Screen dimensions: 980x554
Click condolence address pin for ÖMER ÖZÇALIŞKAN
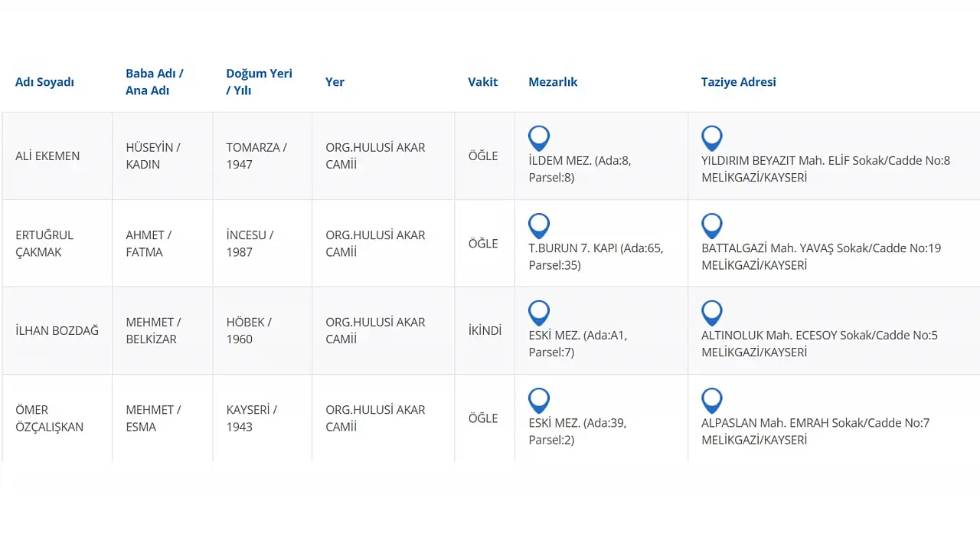pos(712,400)
